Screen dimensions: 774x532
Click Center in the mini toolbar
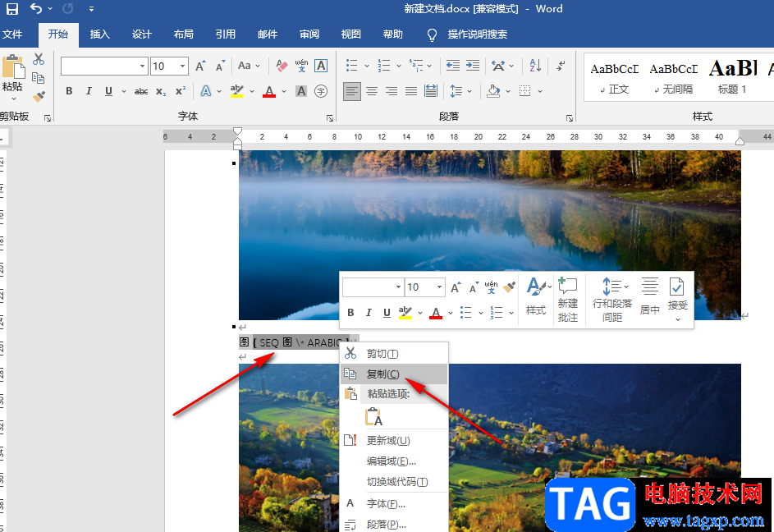point(649,296)
